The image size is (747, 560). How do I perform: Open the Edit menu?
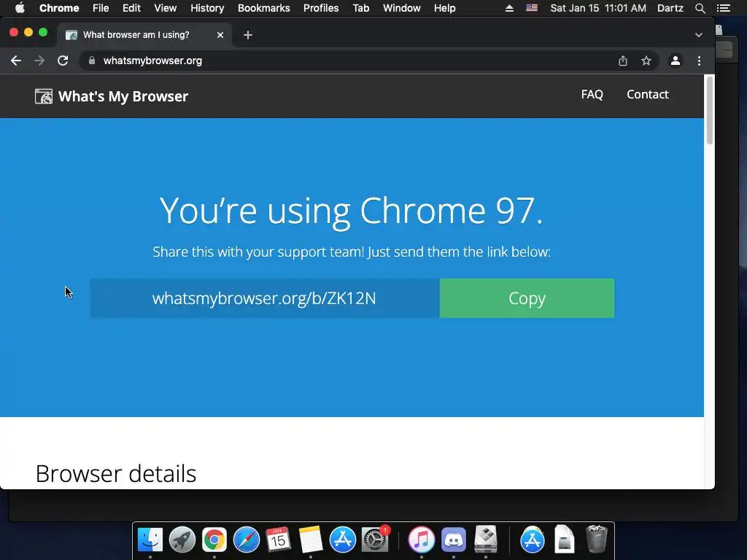pos(131,8)
